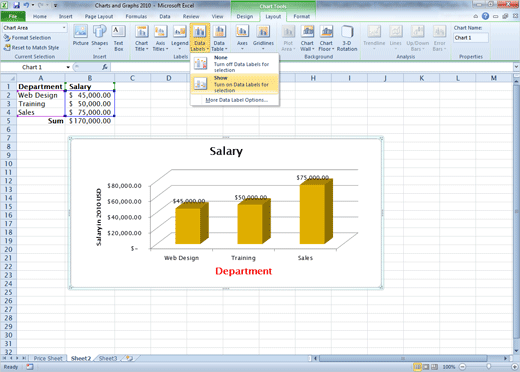Viewport: 520px width, 372px height.
Task: Select None to turn off data labels
Action: tap(235, 64)
